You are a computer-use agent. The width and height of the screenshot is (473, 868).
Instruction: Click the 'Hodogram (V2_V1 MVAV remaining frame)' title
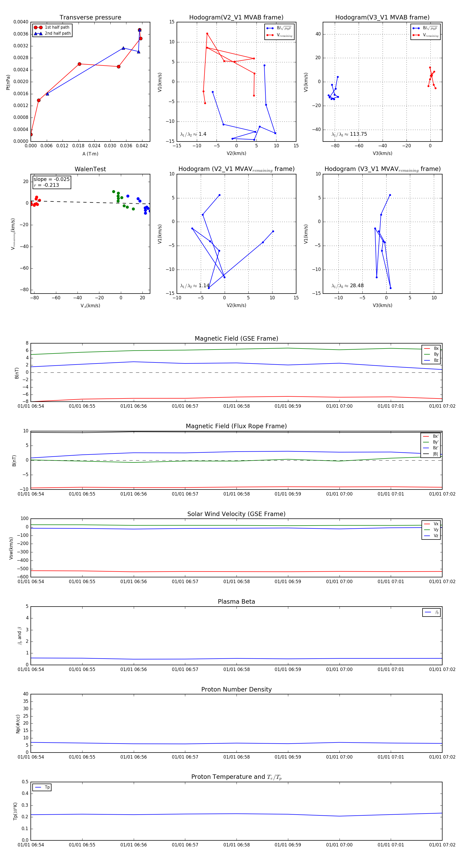236,169
